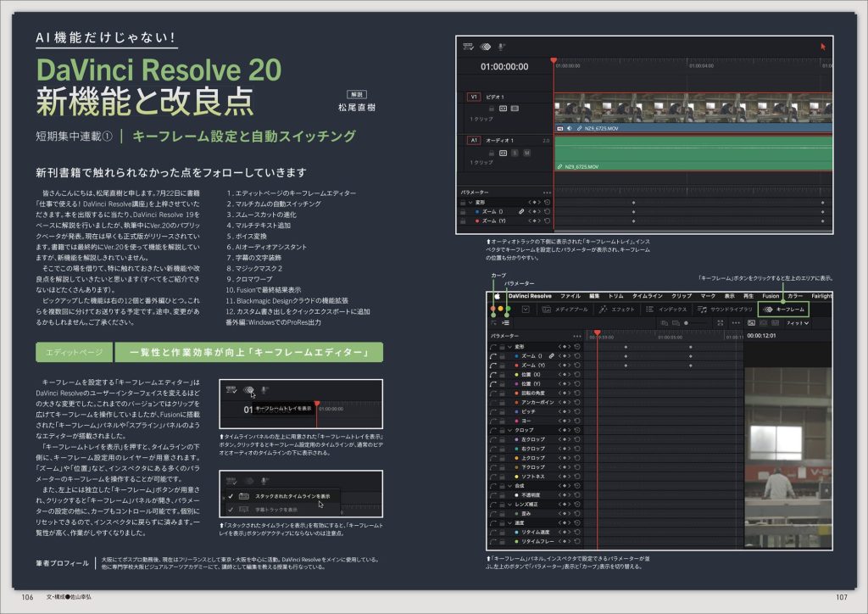Open Timeline View Options in the top timeline screenshot
The image size is (868, 614).
[x=468, y=47]
